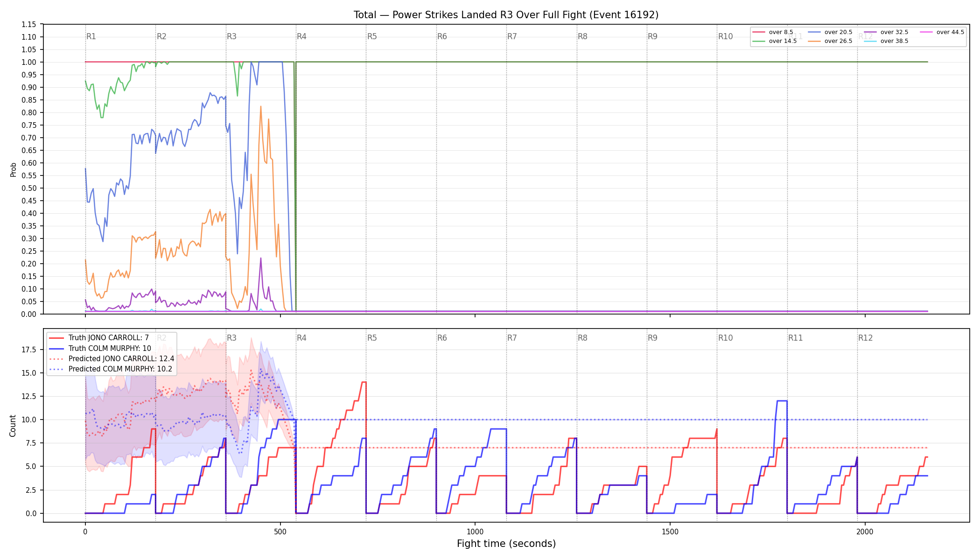Click the R10 round label in the probability chart
980x560 pixels.
[726, 36]
